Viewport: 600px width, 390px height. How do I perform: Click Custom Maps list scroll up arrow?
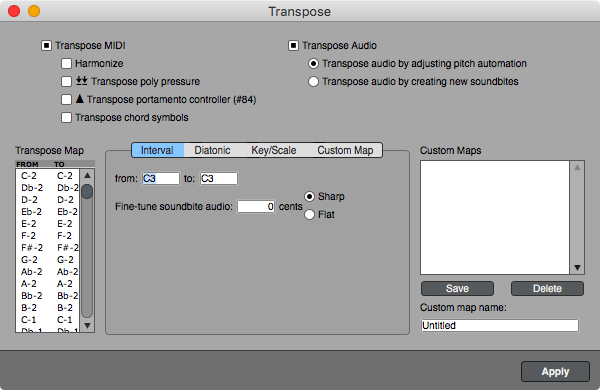pos(577,168)
